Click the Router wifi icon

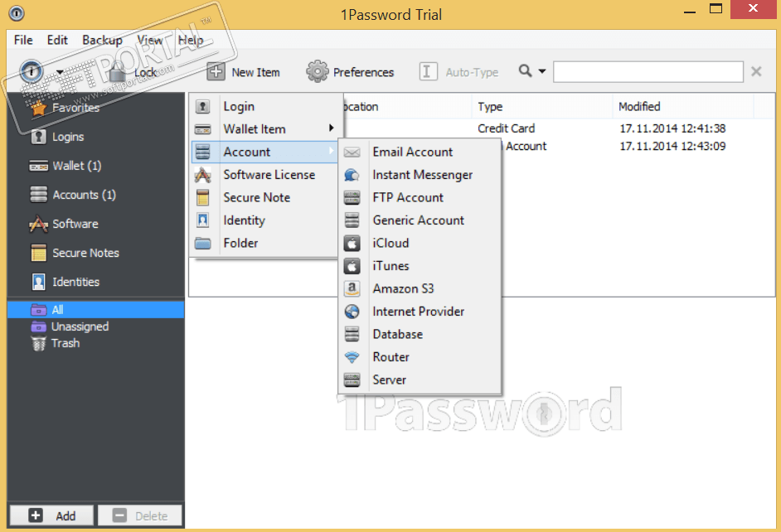coord(352,357)
